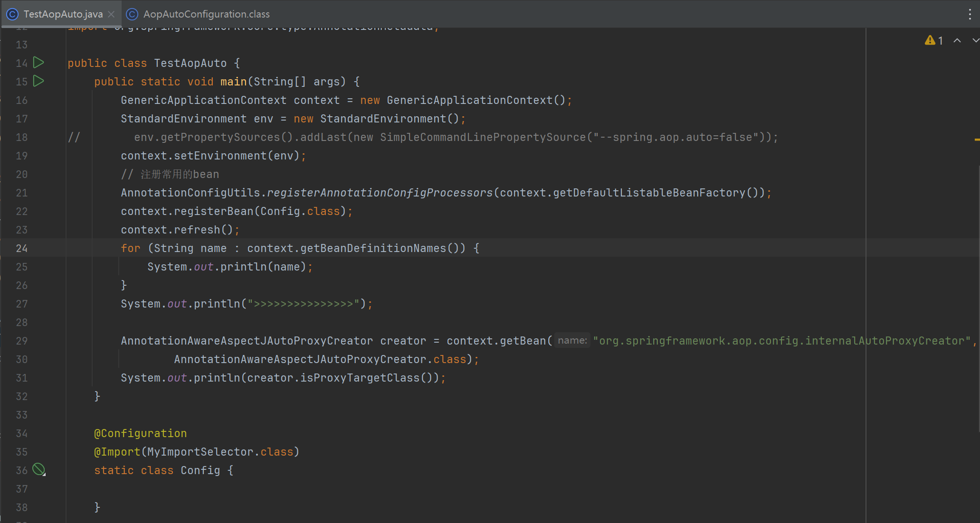Screen dimensions: 980x523
Task: Open the editor tabs options menu
Action: (970, 14)
